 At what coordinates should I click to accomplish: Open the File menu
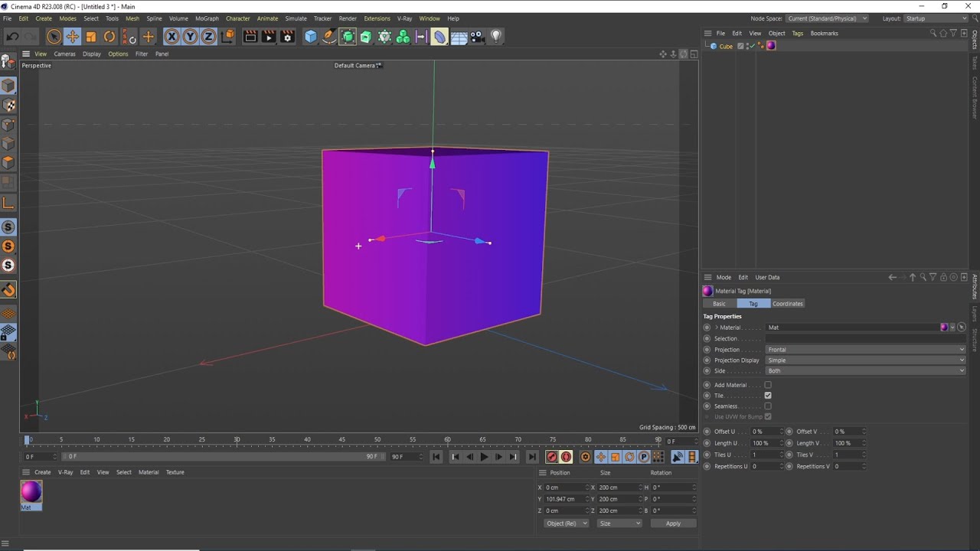[x=7, y=18]
